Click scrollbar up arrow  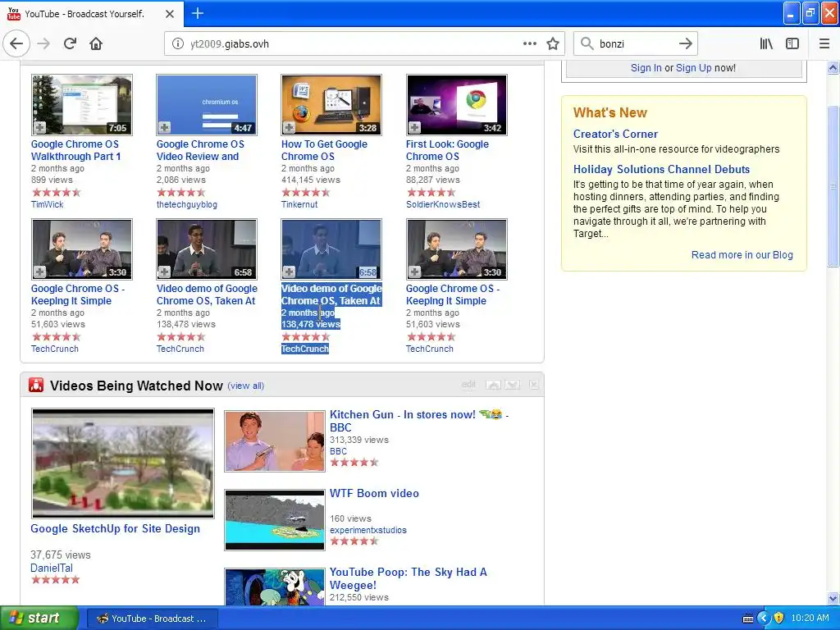coord(833,67)
